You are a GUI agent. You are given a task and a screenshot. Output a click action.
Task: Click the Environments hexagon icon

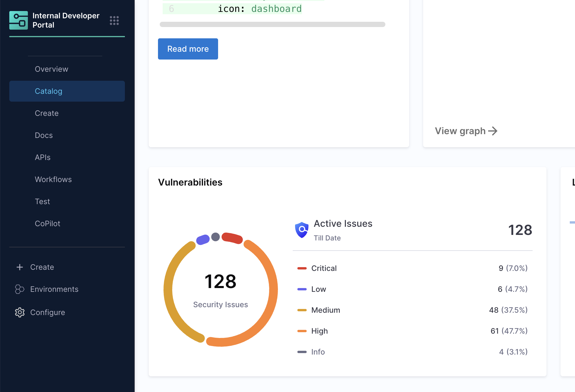tap(19, 289)
